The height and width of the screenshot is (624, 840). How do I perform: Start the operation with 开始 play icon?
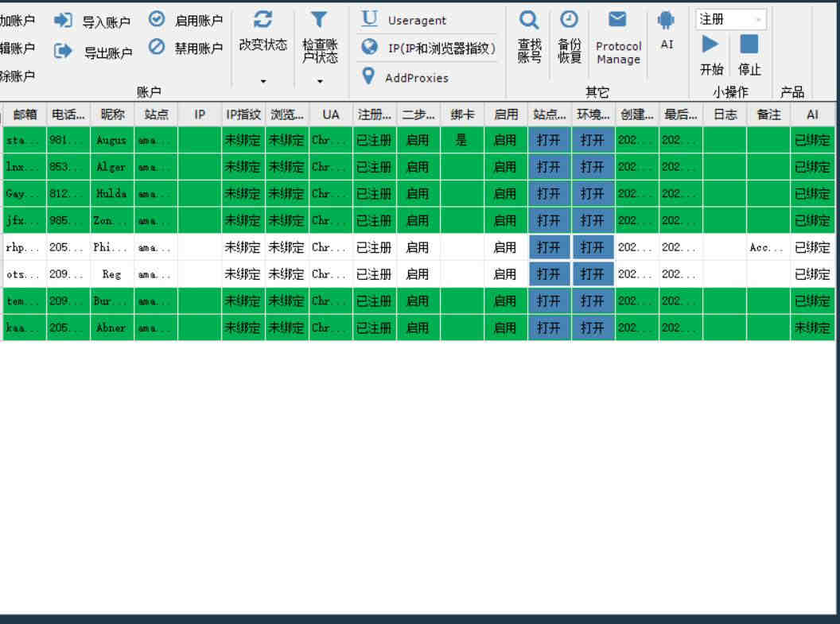tap(710, 44)
